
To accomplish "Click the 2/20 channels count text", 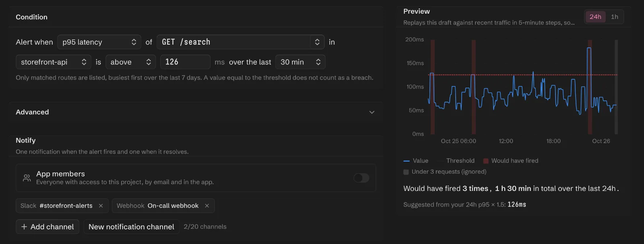I will coord(205,227).
